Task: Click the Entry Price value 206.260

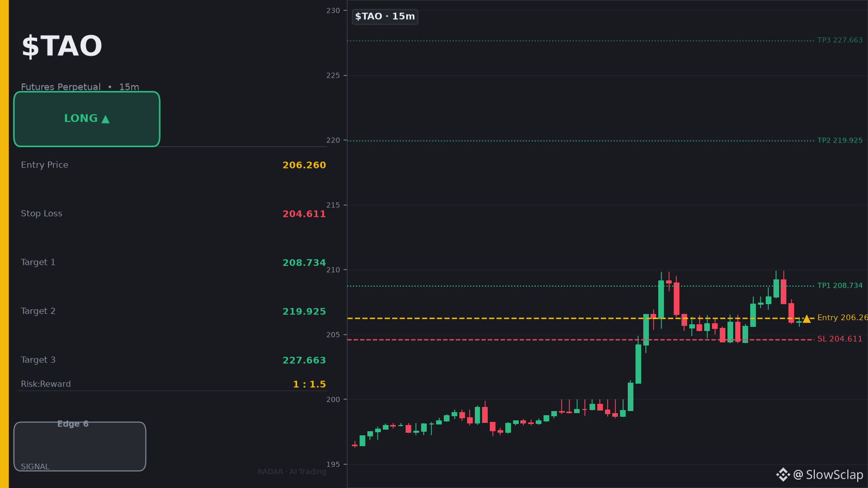Action: click(304, 165)
